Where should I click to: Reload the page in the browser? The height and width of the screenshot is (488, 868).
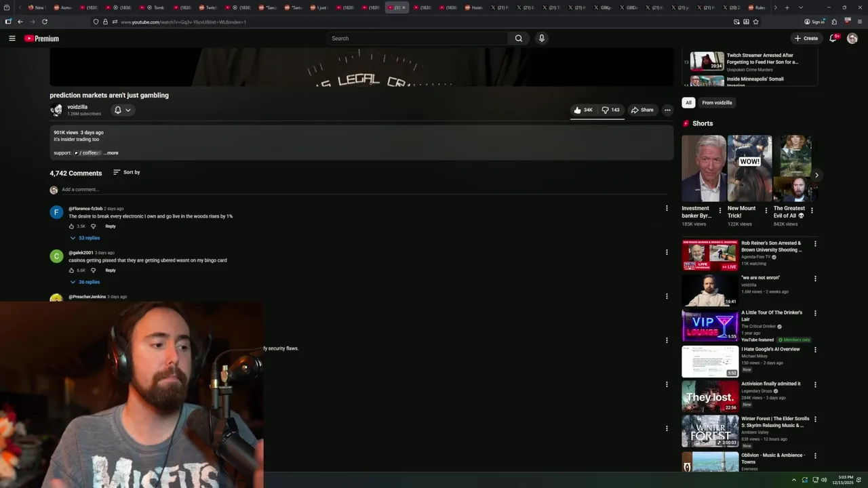(x=45, y=22)
